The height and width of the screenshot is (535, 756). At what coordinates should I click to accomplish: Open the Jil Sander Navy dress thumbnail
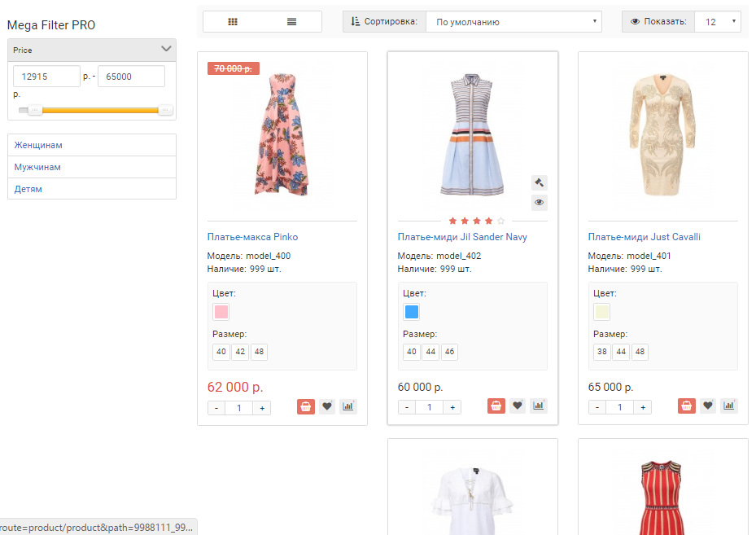[472, 134]
